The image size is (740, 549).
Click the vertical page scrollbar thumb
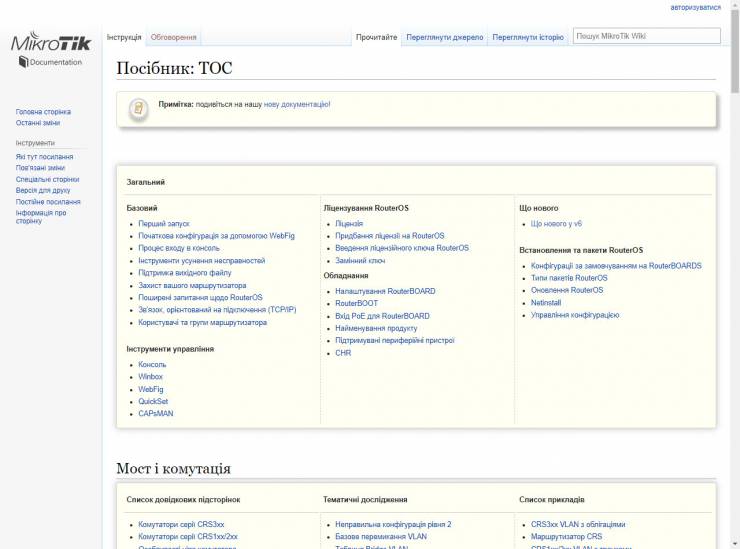click(735, 51)
